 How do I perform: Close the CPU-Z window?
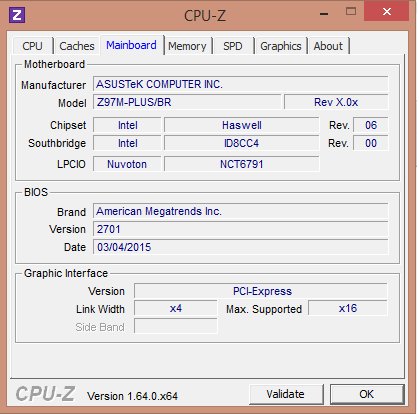tap(387, 12)
